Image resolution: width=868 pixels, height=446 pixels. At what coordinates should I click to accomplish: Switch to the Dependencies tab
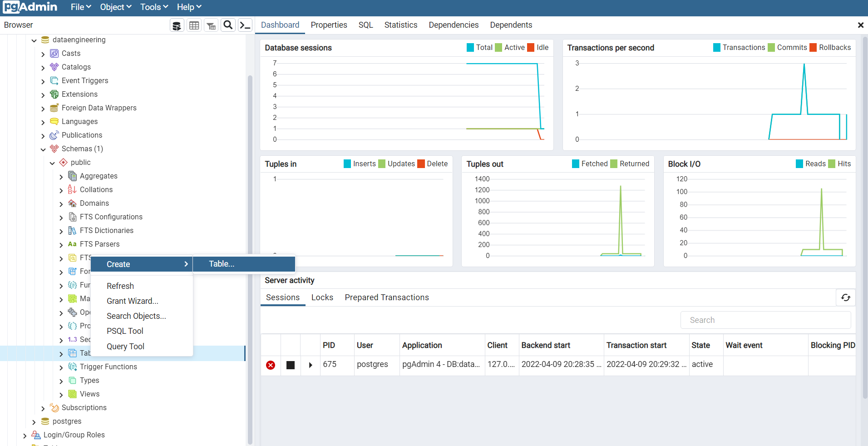(454, 25)
